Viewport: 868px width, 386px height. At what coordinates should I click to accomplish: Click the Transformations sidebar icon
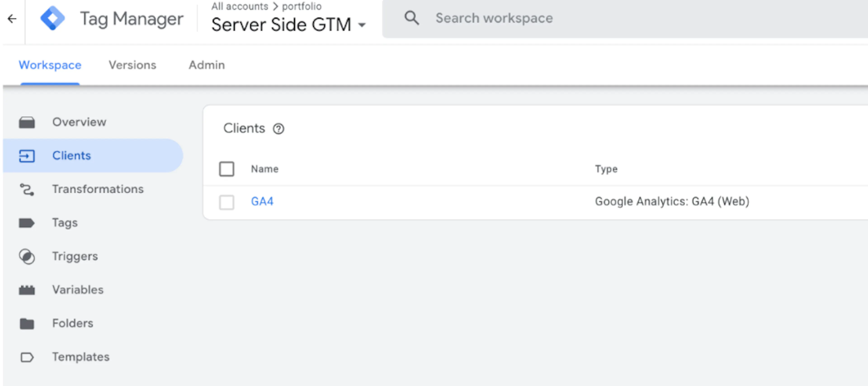(27, 189)
